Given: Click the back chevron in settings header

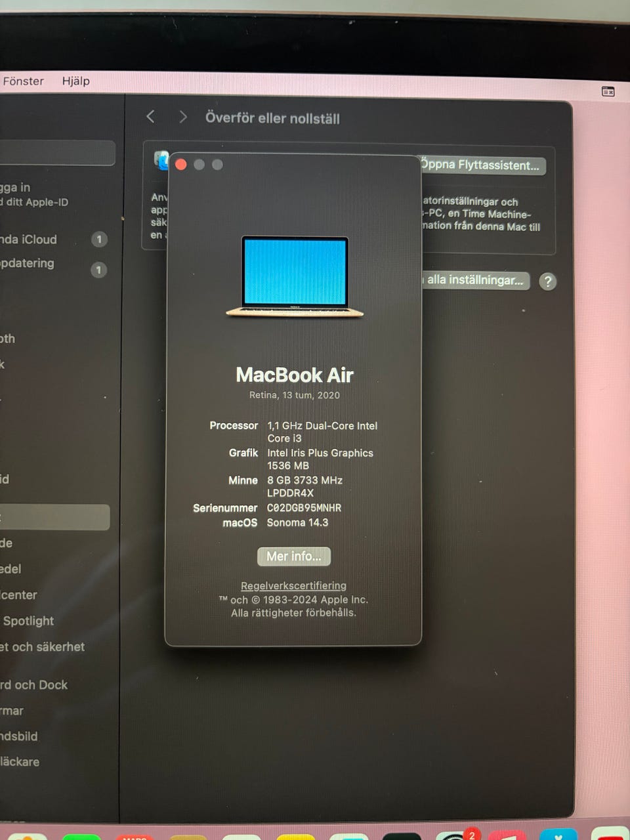Looking at the screenshot, I should click(150, 117).
